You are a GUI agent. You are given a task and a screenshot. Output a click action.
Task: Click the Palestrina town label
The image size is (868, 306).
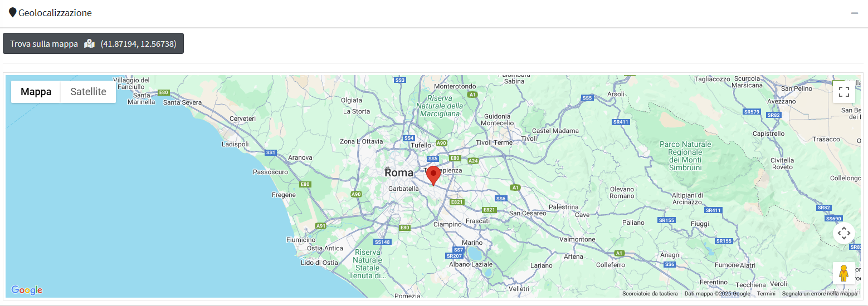click(564, 207)
